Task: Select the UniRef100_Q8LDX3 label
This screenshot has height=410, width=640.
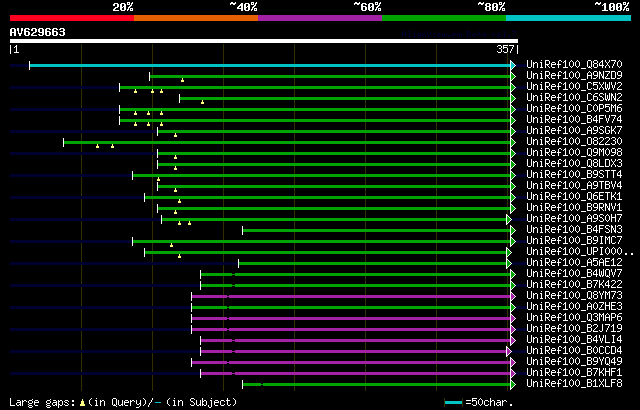Action: point(574,164)
